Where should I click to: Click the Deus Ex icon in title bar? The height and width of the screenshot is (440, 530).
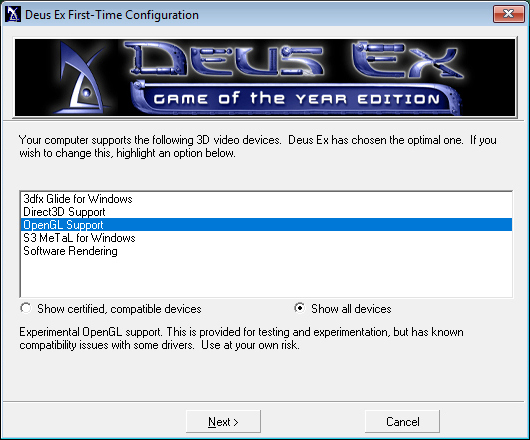click(13, 14)
